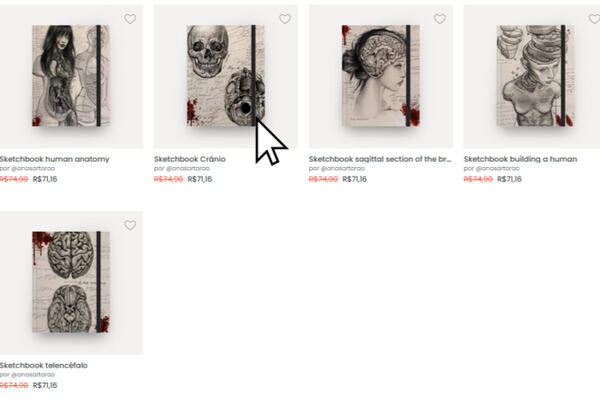Favorite the Sketchbook human anatomy heart icon
This screenshot has width=600, height=403.
(130, 19)
